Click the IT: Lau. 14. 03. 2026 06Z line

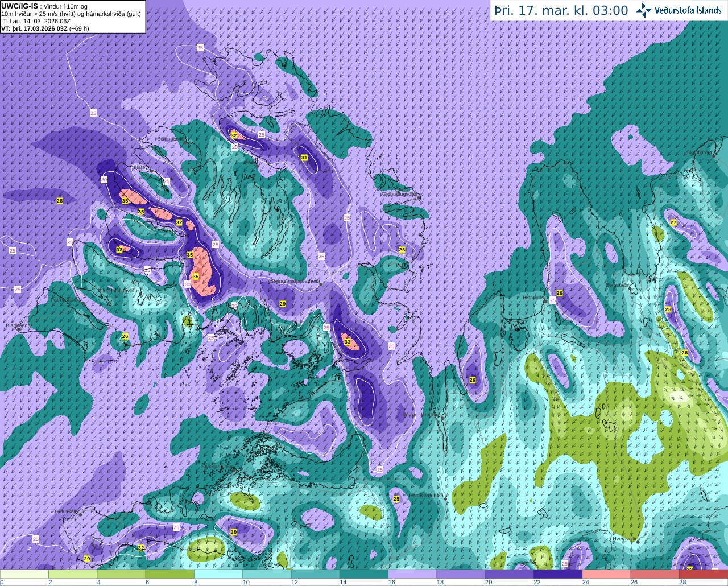(x=36, y=21)
